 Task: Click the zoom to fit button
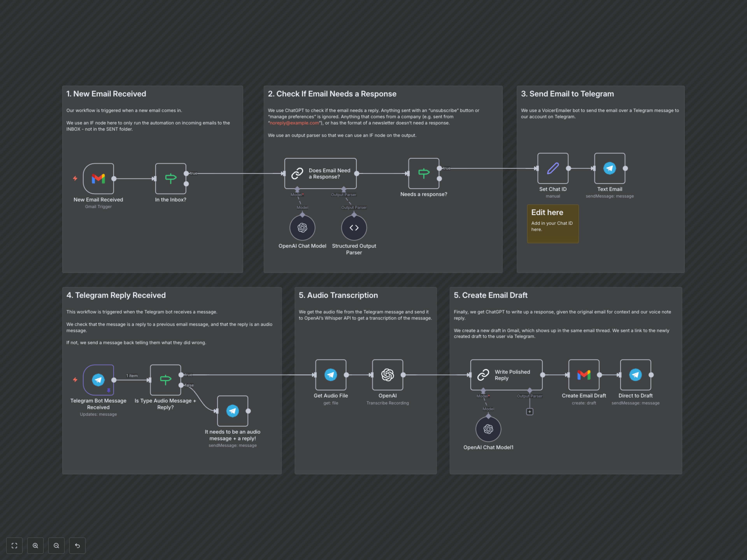[15, 545]
